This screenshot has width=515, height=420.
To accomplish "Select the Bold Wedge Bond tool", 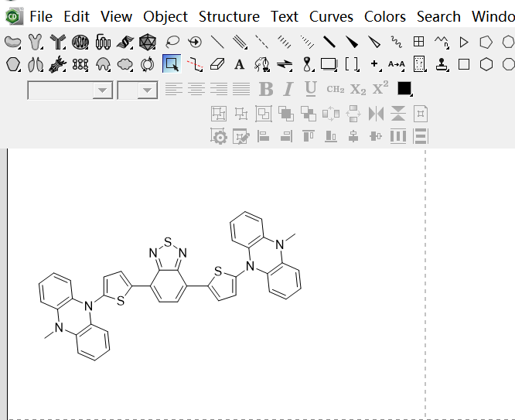I will [x=351, y=42].
